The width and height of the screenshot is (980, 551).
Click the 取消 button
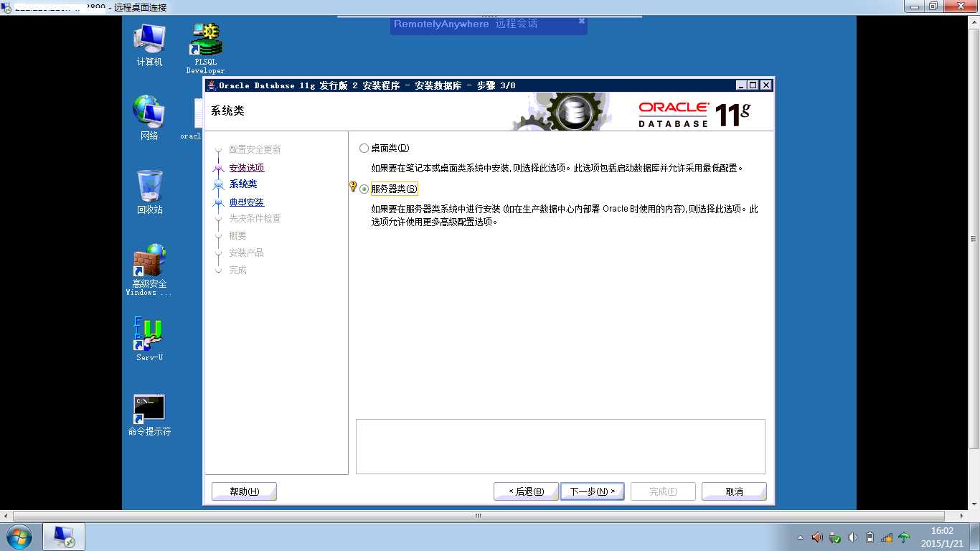(x=734, y=491)
